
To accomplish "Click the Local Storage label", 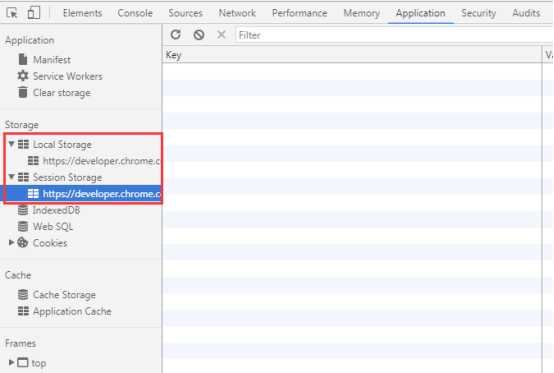I will pos(62,144).
